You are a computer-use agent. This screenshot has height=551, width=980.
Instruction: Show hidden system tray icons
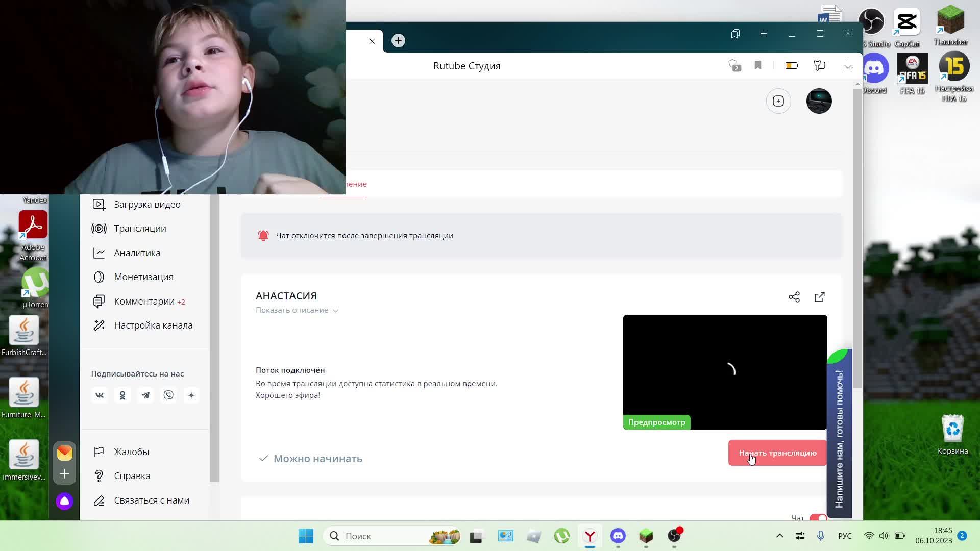(779, 536)
